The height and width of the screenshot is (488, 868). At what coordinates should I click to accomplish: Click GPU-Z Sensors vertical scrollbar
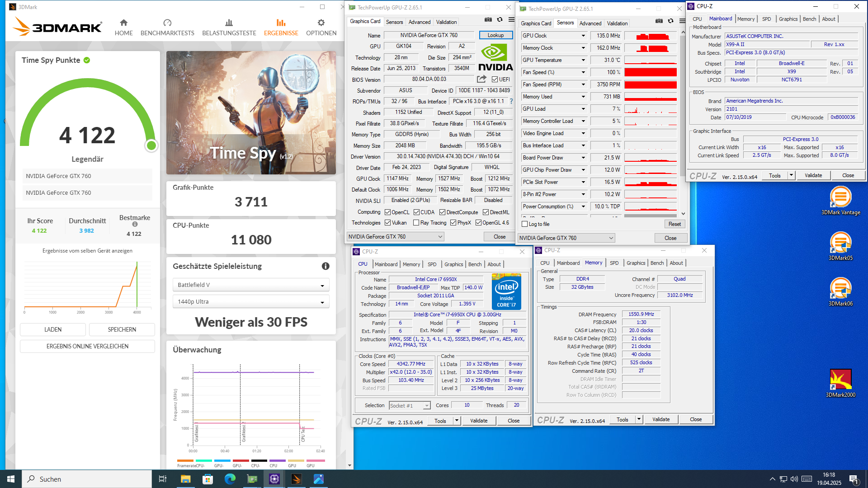tap(683, 122)
